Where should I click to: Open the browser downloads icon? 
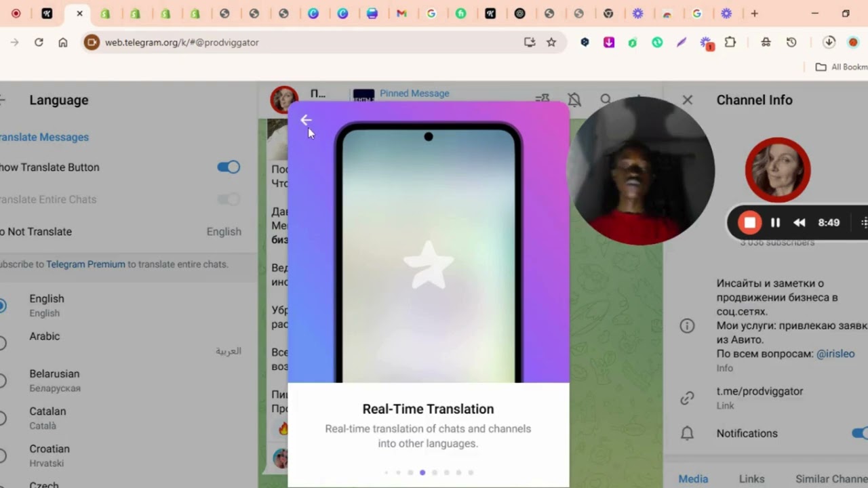click(829, 42)
